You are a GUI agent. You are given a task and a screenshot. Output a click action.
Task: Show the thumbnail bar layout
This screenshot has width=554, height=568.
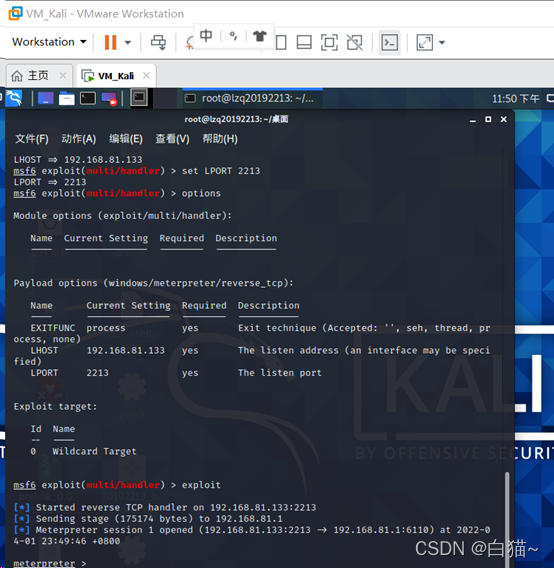pos(304,42)
